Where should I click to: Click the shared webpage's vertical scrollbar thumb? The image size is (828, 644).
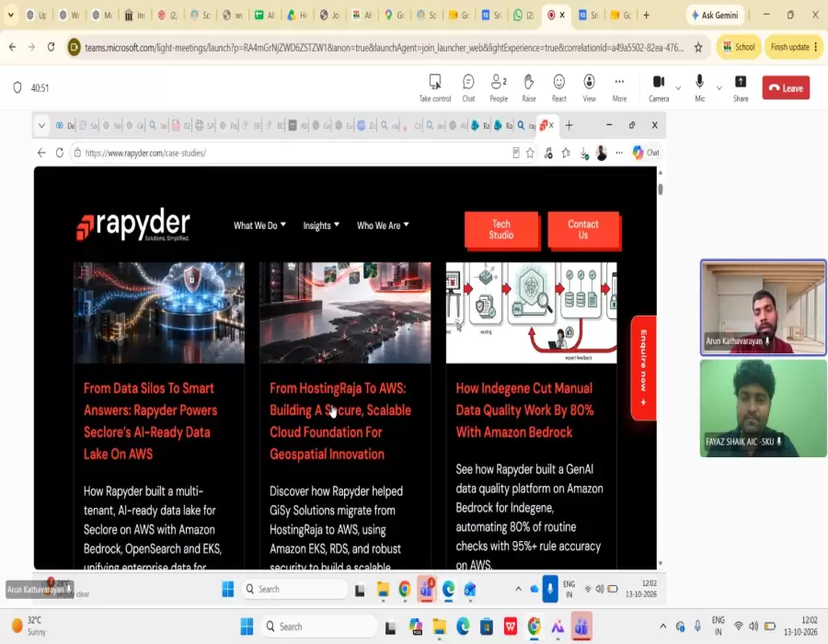[660, 189]
